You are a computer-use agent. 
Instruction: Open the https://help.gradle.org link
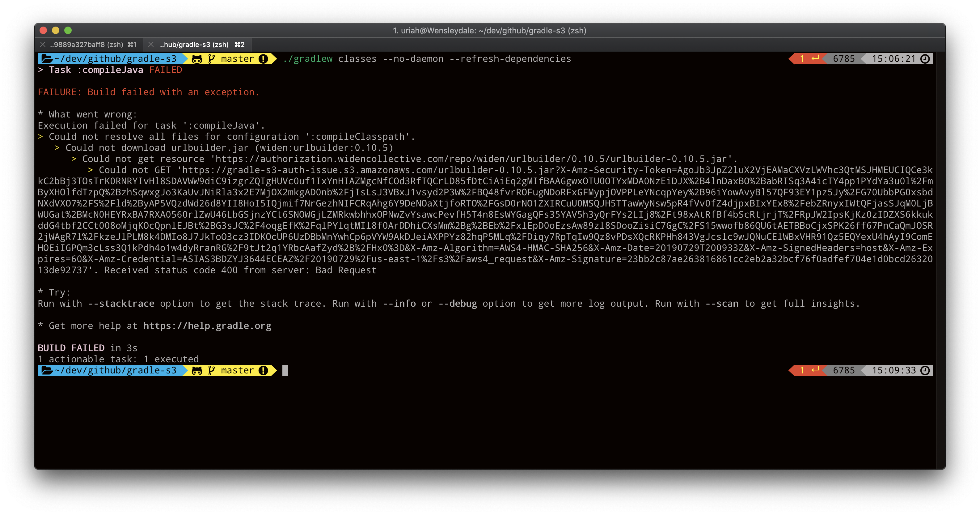click(x=207, y=326)
